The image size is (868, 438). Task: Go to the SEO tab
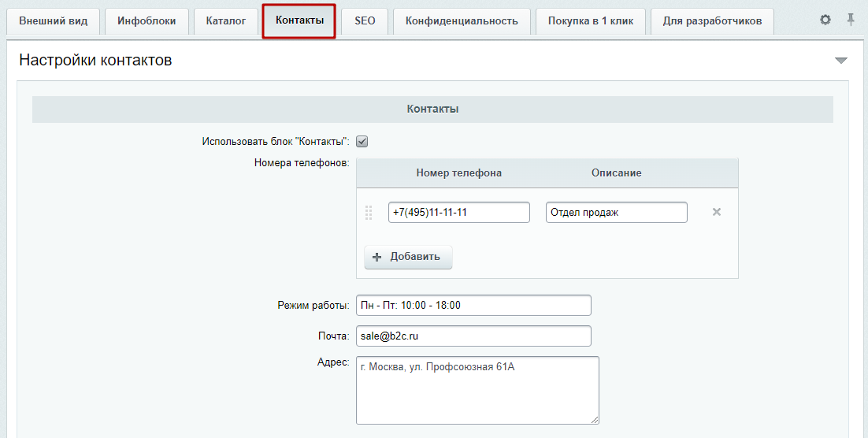coord(365,21)
